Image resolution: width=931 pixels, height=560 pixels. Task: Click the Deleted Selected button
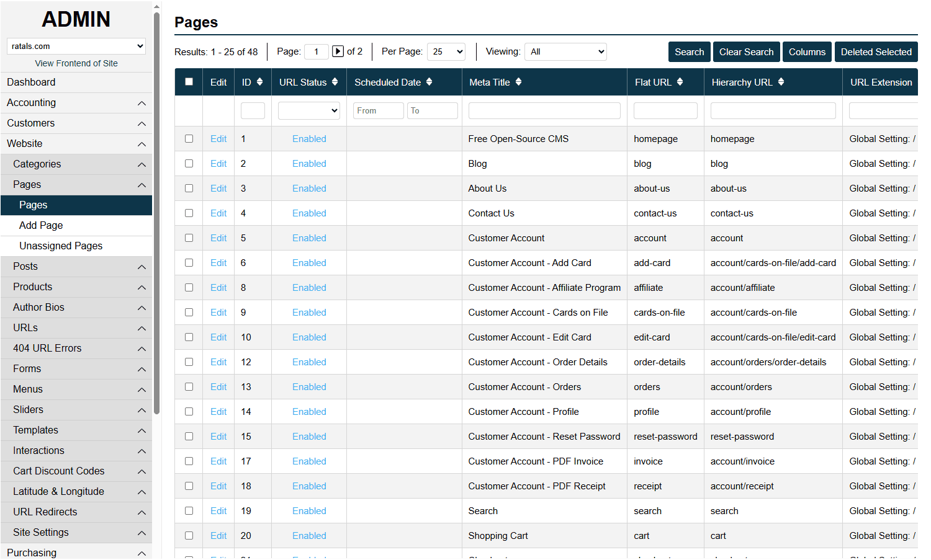pos(876,52)
